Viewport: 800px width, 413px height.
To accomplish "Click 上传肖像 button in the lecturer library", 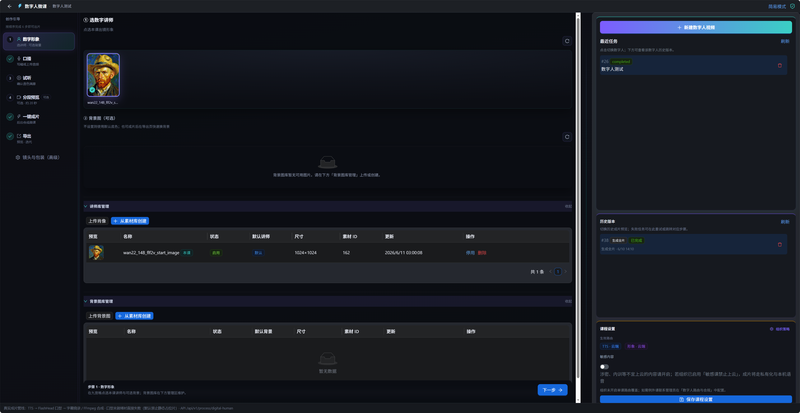I will point(97,221).
